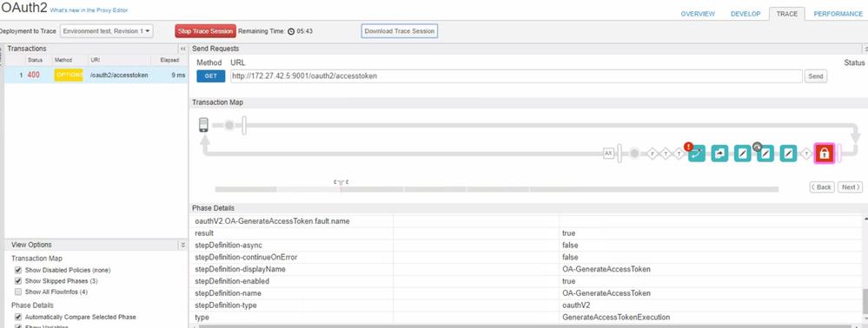Image resolution: width=868 pixels, height=328 pixels.
Task: Toggle Show Disabled Policies checkbox
Action: pyautogui.click(x=18, y=270)
